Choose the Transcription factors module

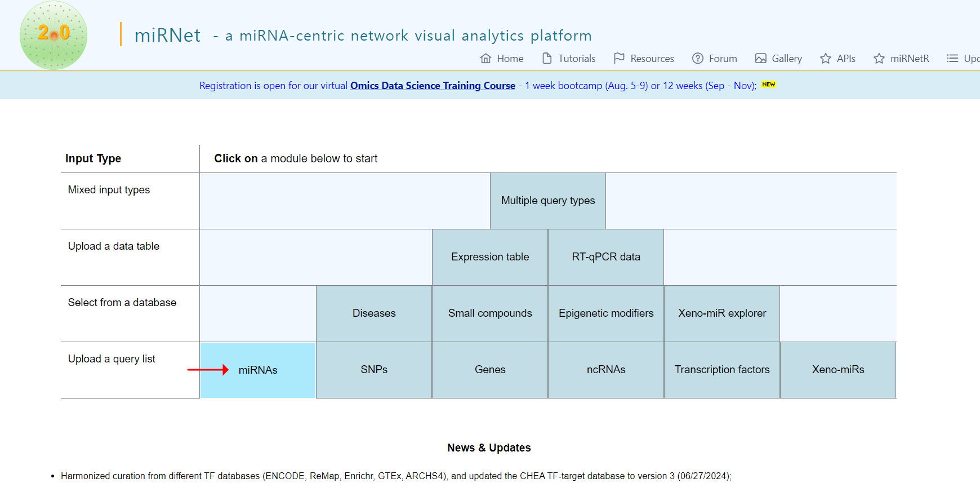[722, 370]
